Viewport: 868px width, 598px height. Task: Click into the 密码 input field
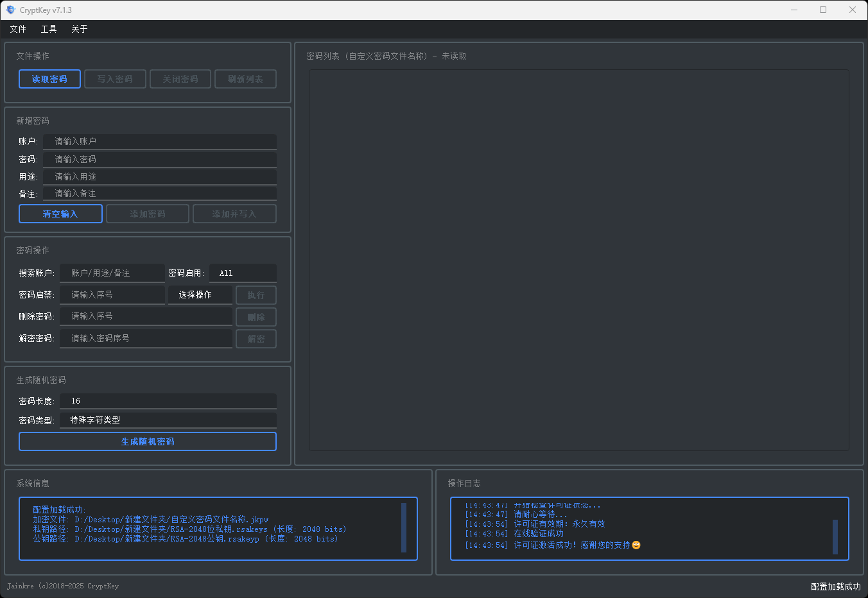point(159,159)
